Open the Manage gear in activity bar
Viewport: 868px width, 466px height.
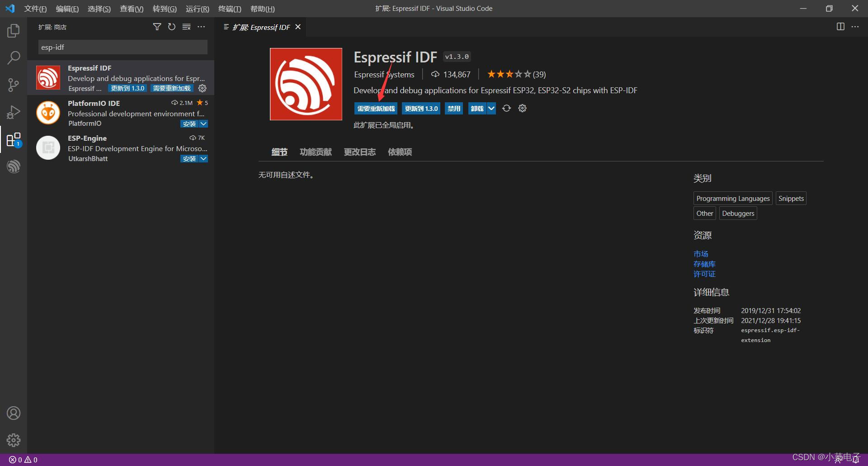(14, 440)
